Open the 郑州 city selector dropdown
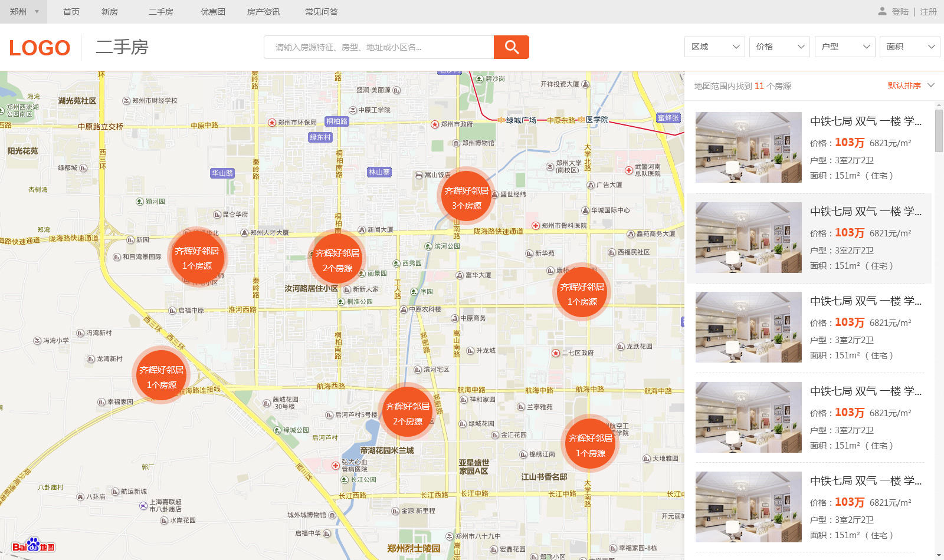 (x=24, y=12)
